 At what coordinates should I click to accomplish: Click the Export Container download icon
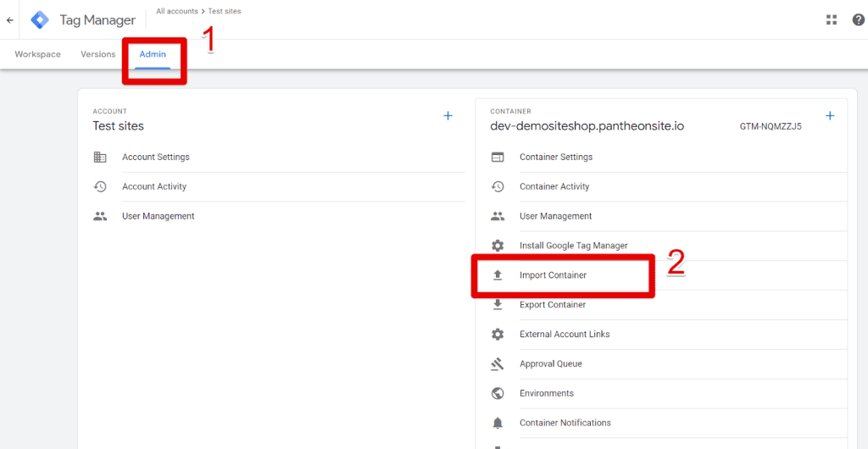tap(498, 305)
